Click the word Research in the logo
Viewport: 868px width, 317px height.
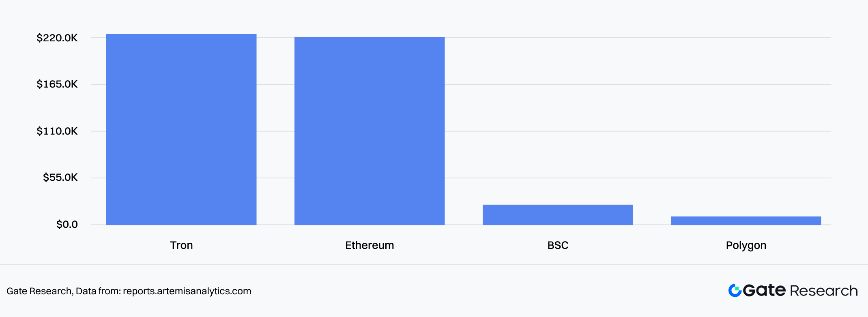823,291
